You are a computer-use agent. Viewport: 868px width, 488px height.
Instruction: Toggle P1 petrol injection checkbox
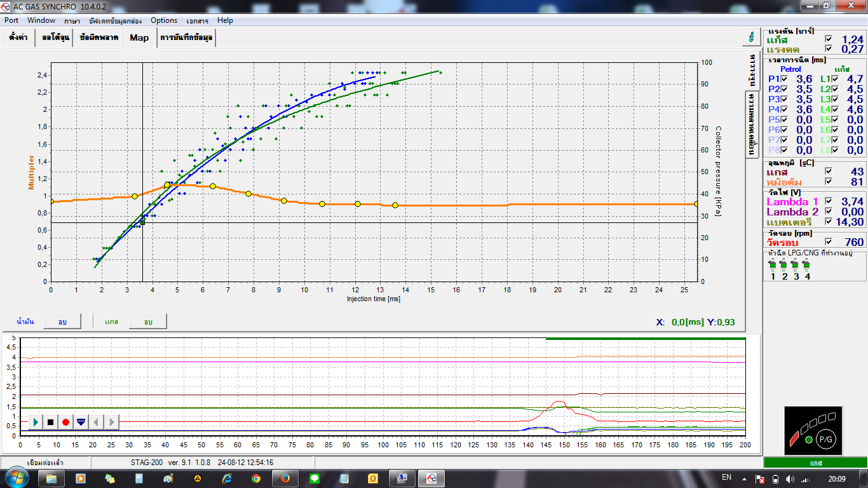coord(784,79)
